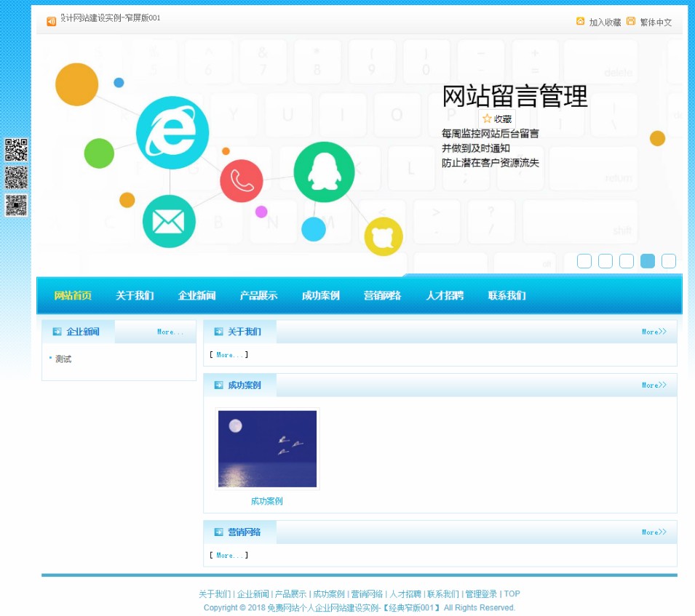Click the teal envelope mail icon

(x=169, y=221)
